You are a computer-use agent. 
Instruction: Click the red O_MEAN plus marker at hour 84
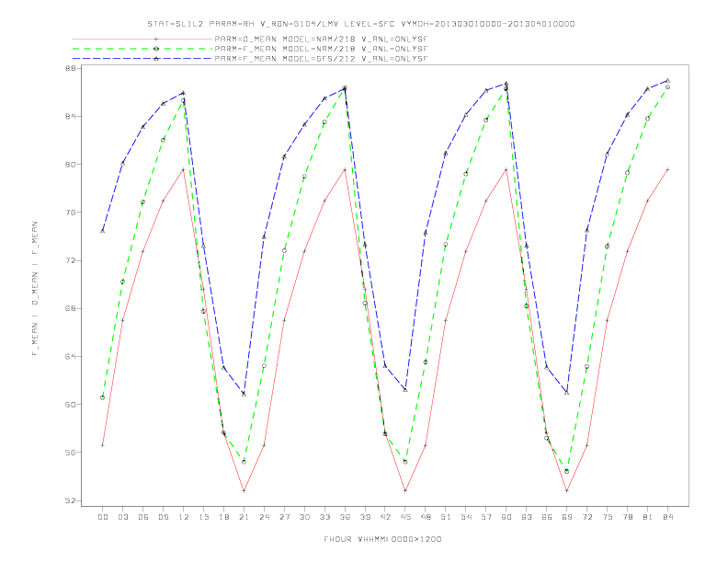coord(668,169)
